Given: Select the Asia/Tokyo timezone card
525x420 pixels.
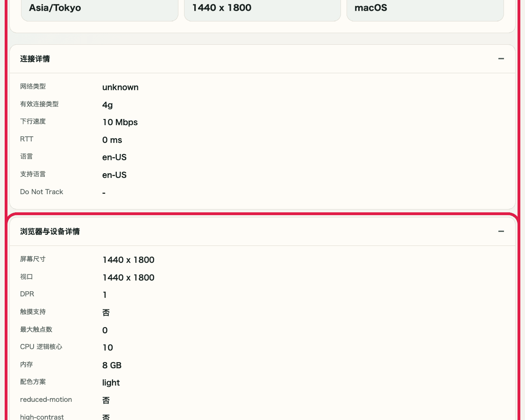Looking at the screenshot, I should point(99,8).
